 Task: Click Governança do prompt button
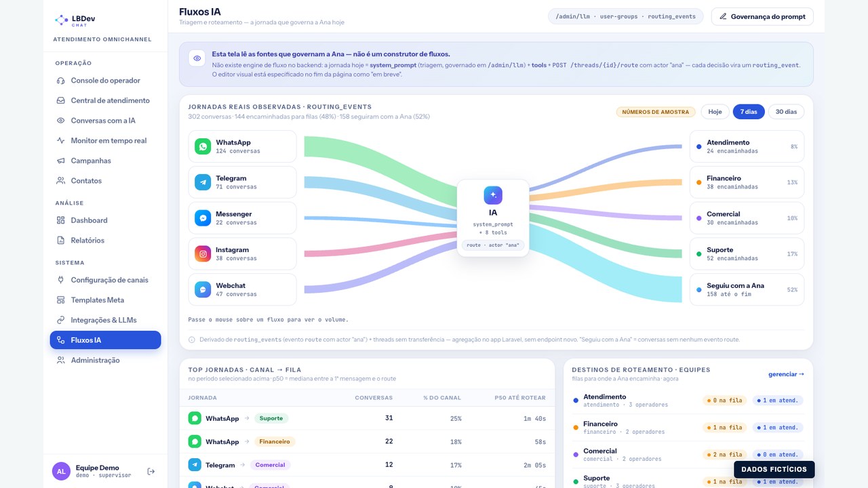(x=762, y=16)
